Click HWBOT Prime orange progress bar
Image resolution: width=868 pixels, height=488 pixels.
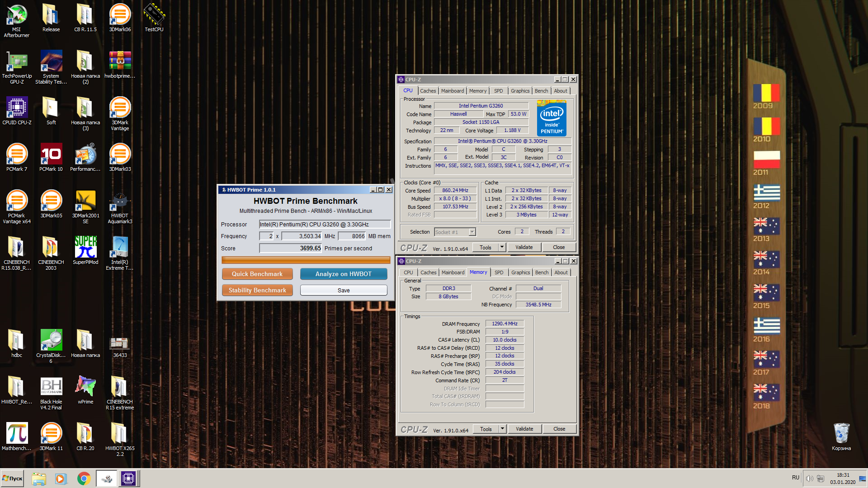click(x=306, y=260)
